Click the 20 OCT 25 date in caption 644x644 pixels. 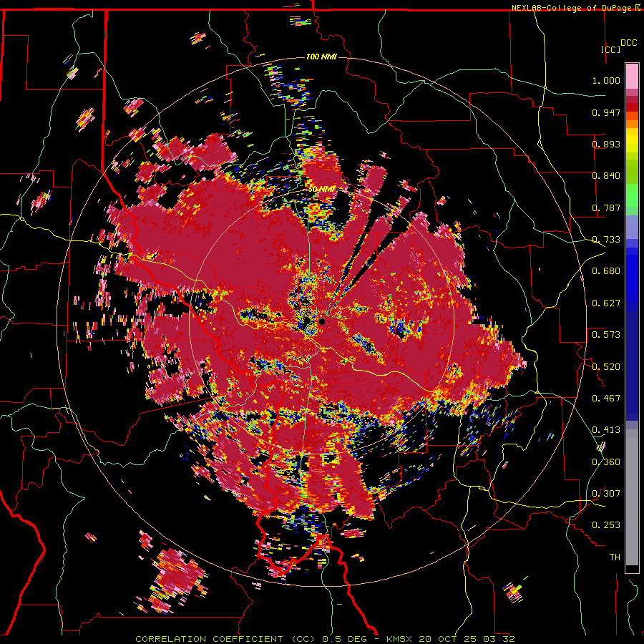coord(448,639)
